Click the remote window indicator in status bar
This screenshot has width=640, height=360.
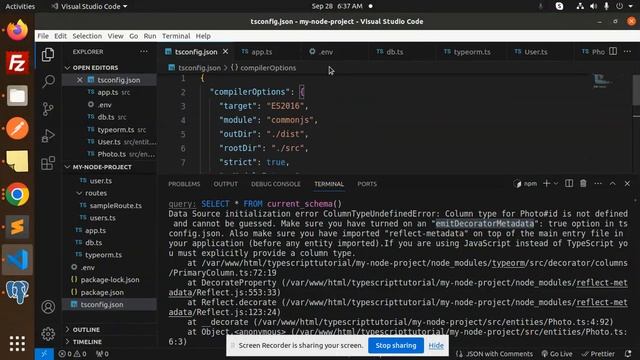44,354
